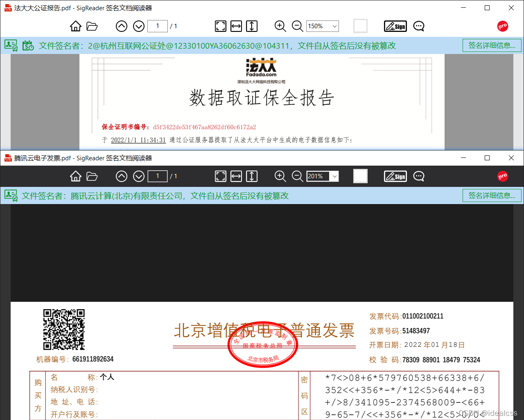Image resolution: width=524 pixels, height=420 pixels.
Task: Click signer certificate icon in 法大大公证报告 signature bar
Action: [11, 45]
